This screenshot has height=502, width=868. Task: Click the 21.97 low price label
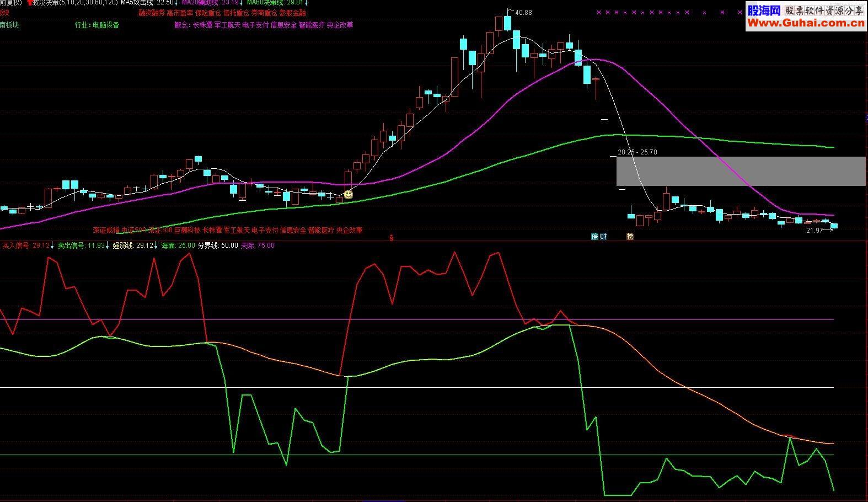[x=815, y=231]
